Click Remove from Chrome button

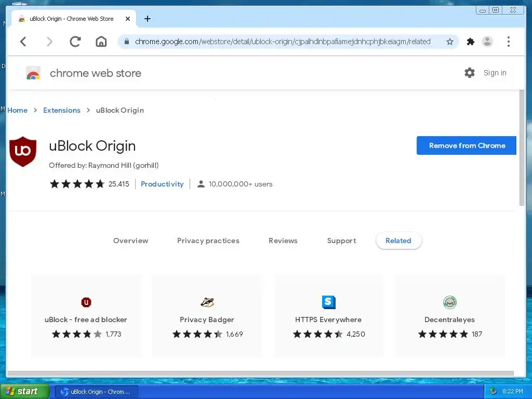point(467,145)
